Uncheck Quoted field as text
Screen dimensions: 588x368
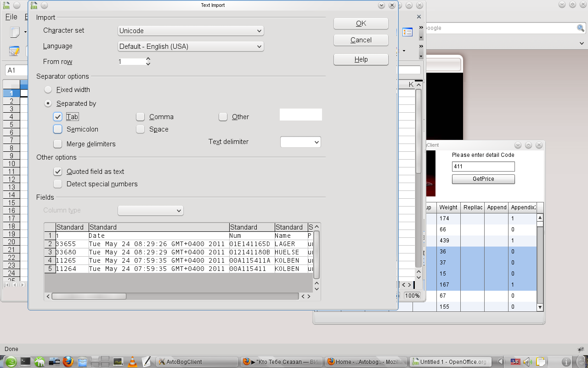click(x=57, y=172)
